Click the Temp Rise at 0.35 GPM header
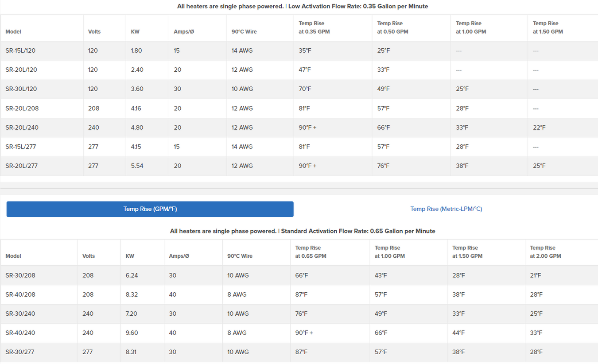Screen dimensions: 598x364 pyautogui.click(x=314, y=27)
